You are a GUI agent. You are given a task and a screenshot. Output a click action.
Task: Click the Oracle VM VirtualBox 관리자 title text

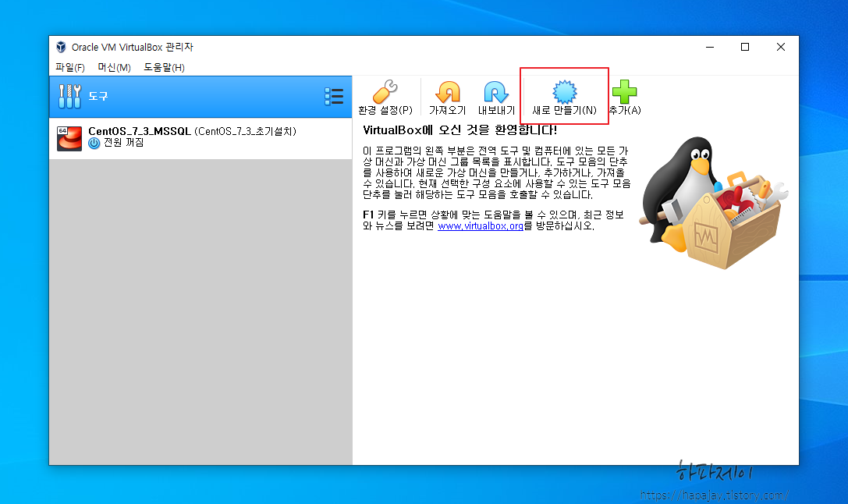[x=132, y=47]
